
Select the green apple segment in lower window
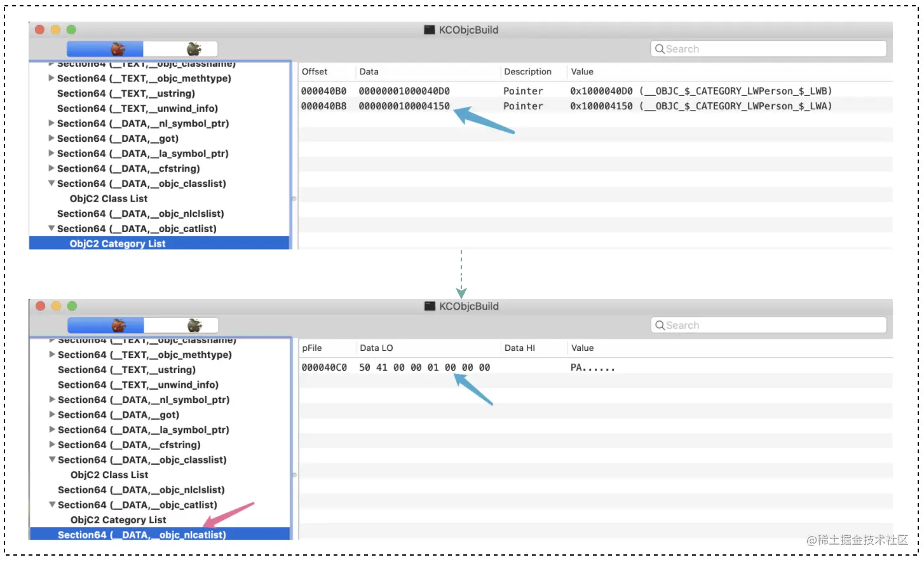pyautogui.click(x=181, y=326)
